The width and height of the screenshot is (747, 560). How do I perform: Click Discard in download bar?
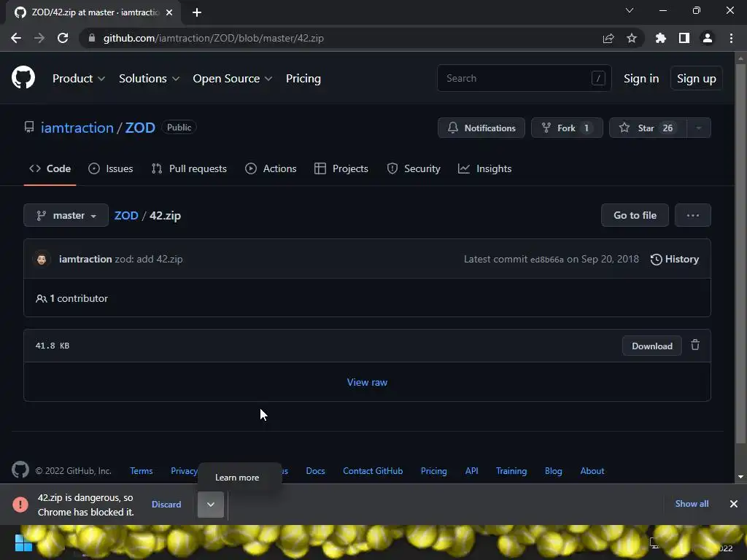tap(166, 505)
